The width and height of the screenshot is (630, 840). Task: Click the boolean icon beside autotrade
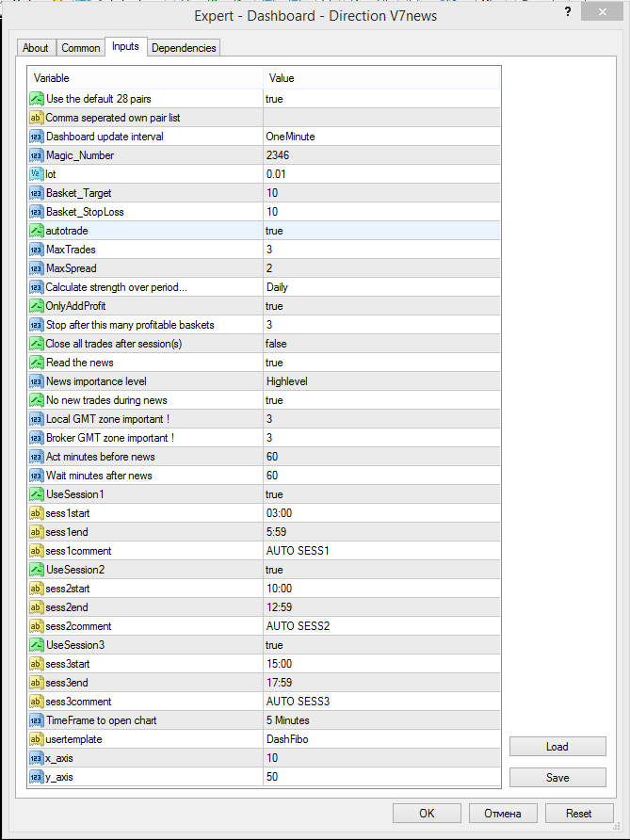tap(37, 231)
